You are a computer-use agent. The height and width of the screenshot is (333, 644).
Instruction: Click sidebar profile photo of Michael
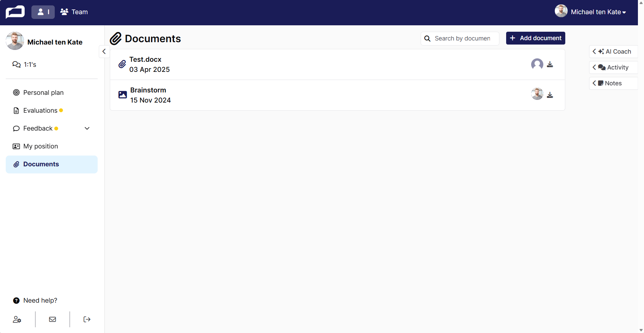point(15,41)
